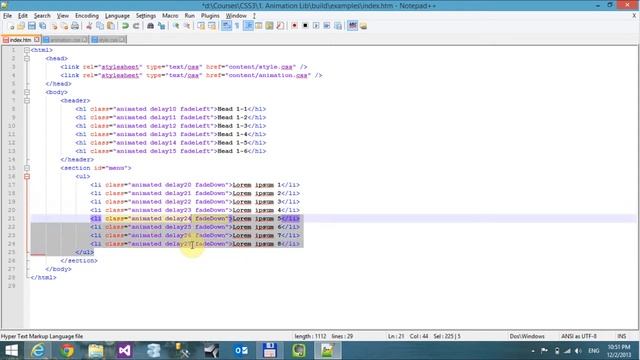This screenshot has height=360, width=640.
Task: Close the style.css tab
Action: (x=122, y=40)
